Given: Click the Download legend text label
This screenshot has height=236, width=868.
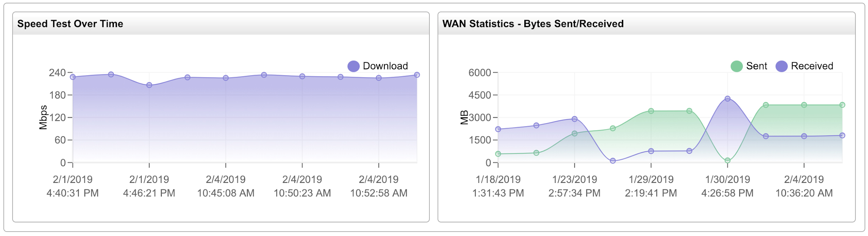Looking at the screenshot, I should tap(385, 66).
